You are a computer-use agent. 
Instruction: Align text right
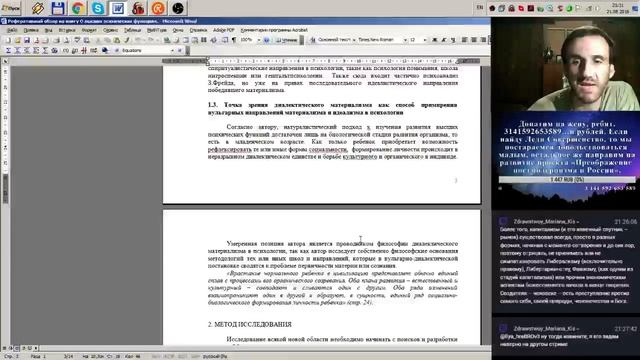pyautogui.click(x=483, y=40)
